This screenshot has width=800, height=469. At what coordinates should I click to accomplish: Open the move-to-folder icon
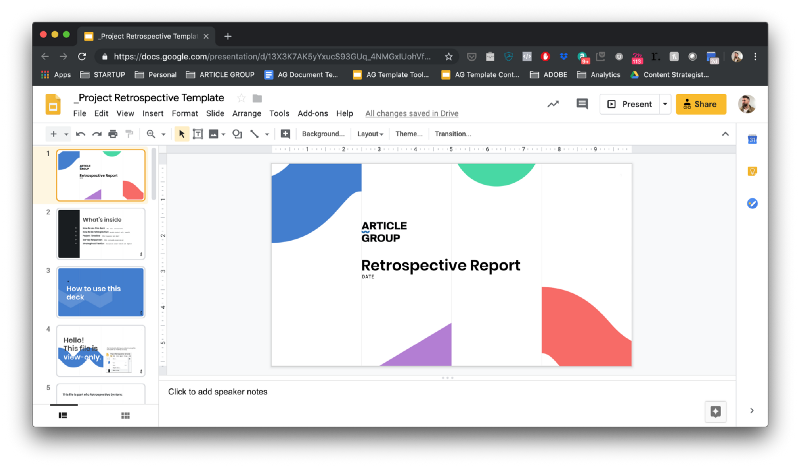tap(257, 98)
